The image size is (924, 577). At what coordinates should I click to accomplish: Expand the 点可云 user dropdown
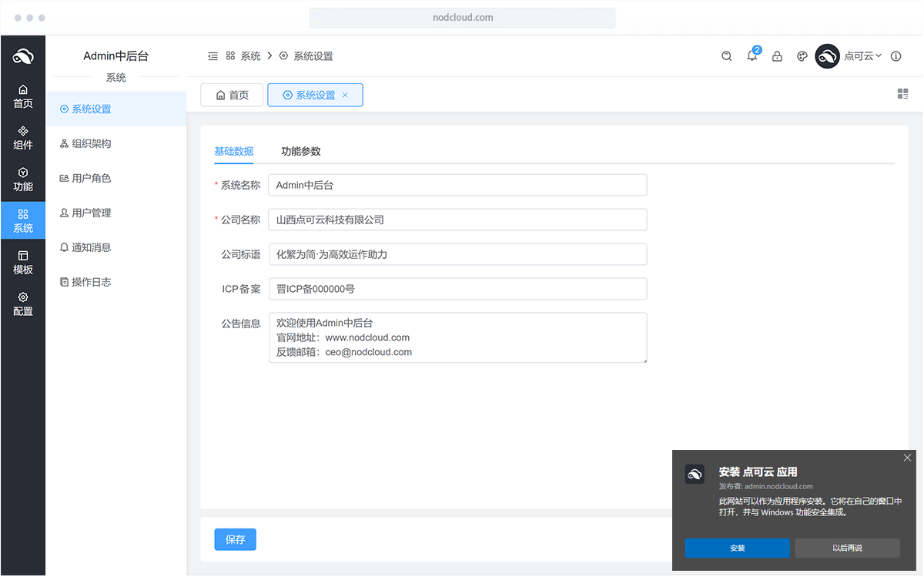[862, 56]
